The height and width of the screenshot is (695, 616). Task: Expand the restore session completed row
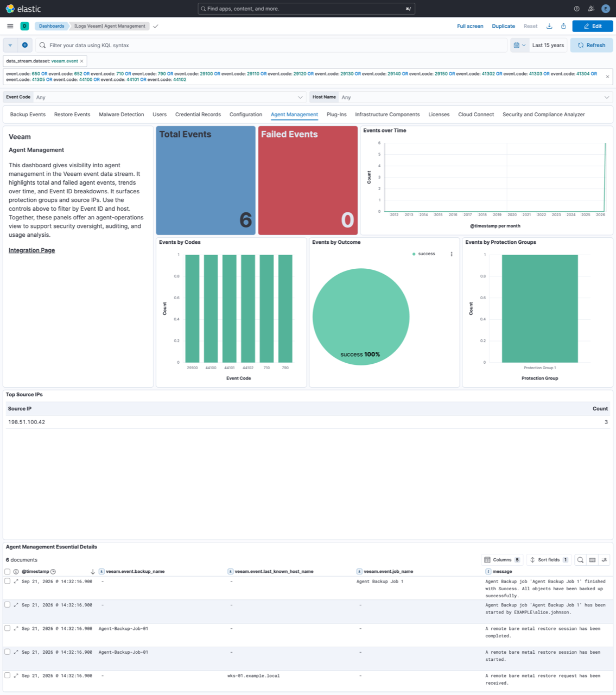tap(16, 629)
